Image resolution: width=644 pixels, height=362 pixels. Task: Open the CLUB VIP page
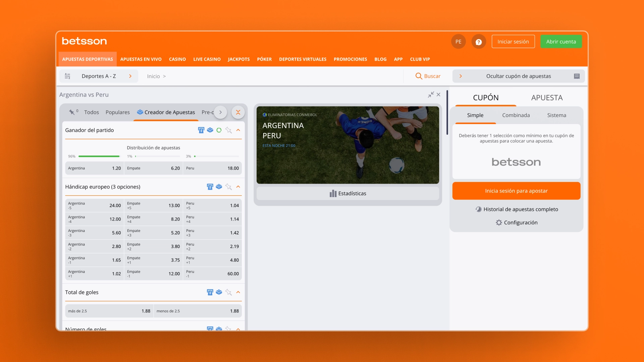click(420, 59)
